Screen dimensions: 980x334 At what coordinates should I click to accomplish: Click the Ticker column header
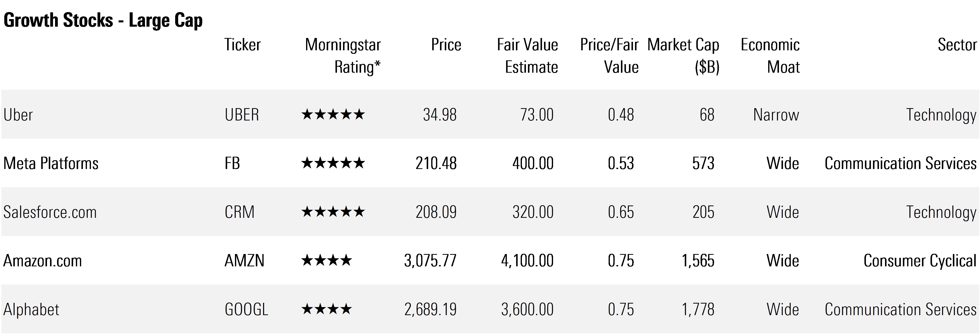point(242,45)
